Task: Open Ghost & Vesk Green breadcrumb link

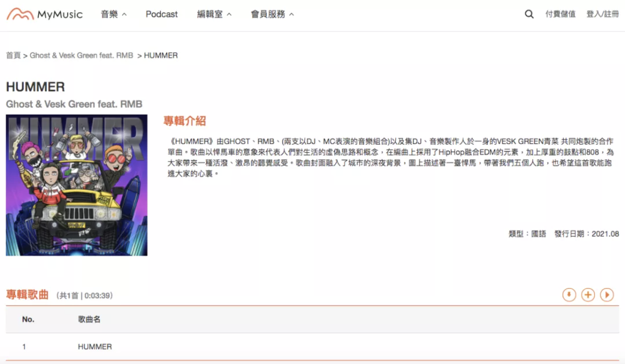Action: tap(81, 55)
